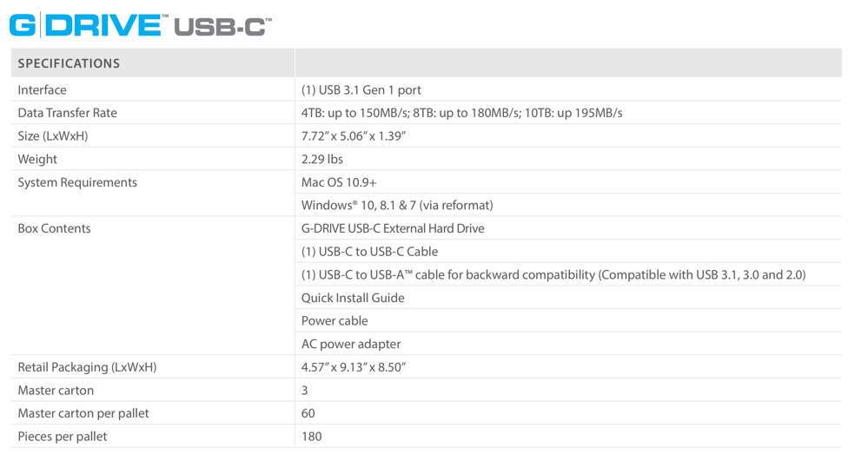Select the USB-C to USB-C Cable entry
Screen dimensions: 868x454
369,252
